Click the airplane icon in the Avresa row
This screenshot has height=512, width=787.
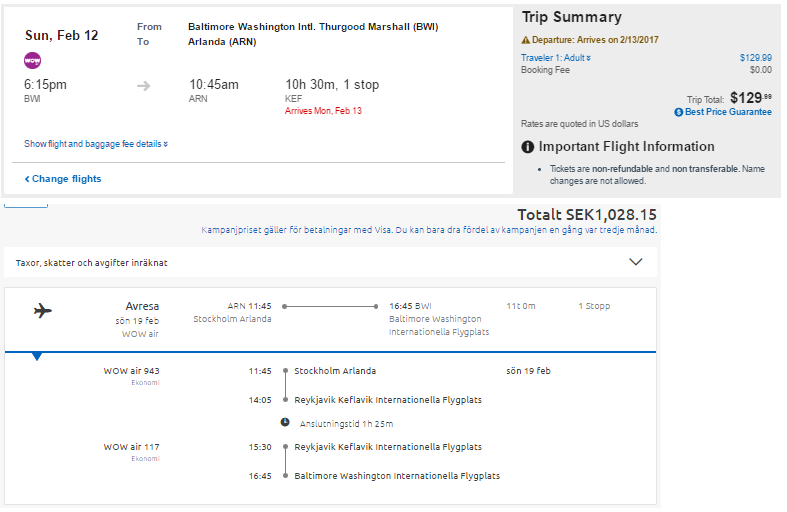pyautogui.click(x=43, y=311)
